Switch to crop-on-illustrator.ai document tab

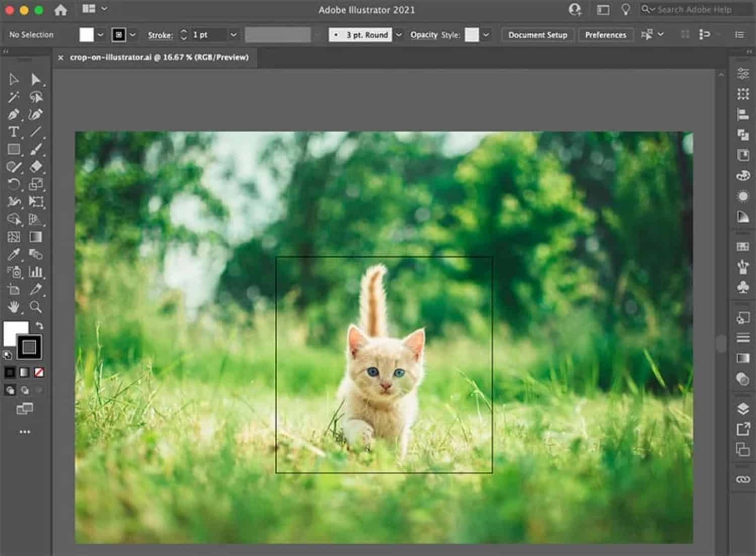(x=159, y=57)
